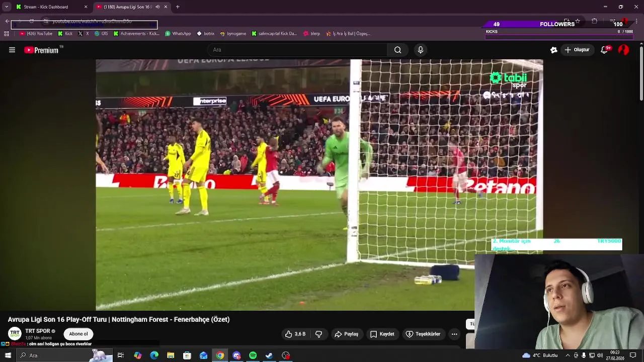
Task: Send thanks via Teşekkürler button
Action: pos(423,334)
